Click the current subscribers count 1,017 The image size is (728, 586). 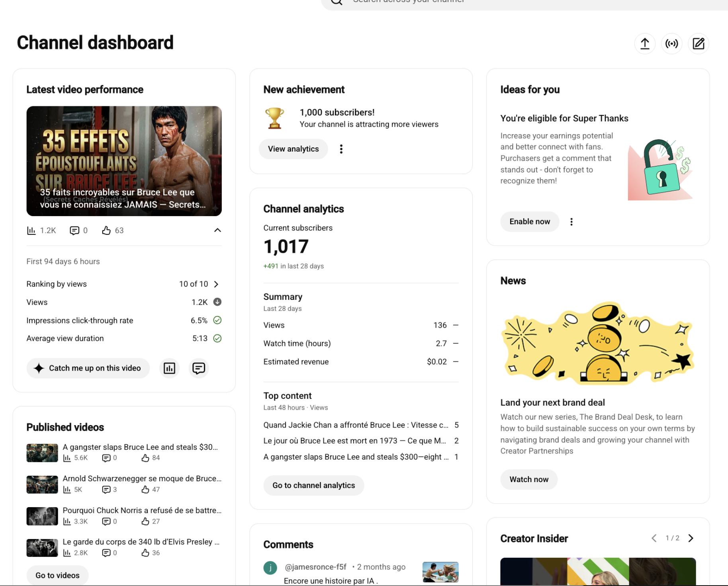[286, 246]
